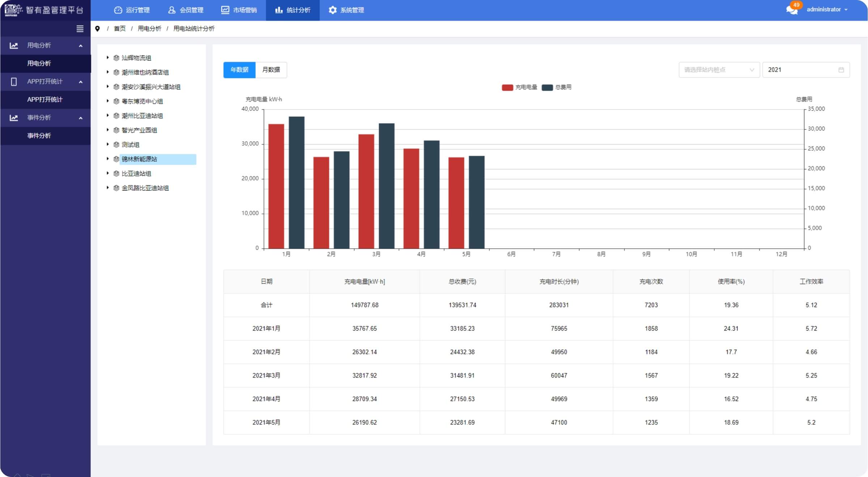The image size is (868, 477).
Task: Go to 首页 breadcrumb link
Action: point(120,29)
